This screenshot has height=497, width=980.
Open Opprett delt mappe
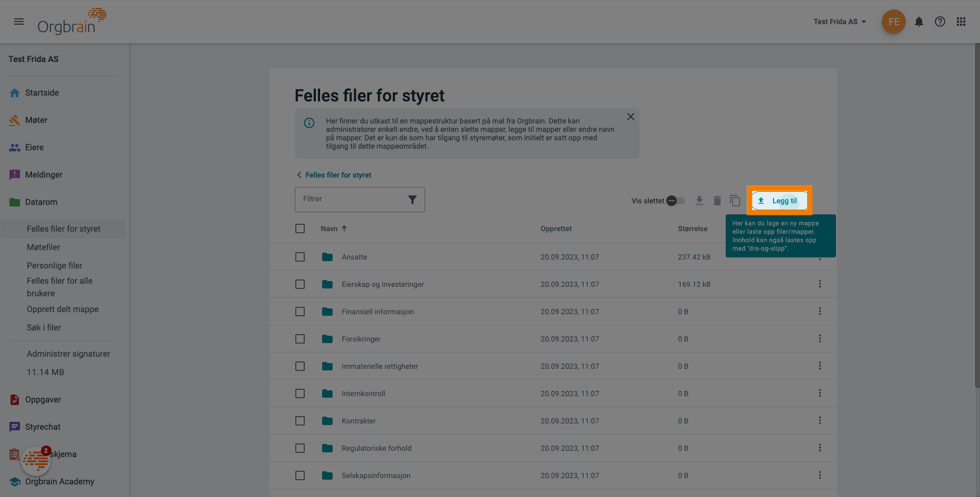63,309
